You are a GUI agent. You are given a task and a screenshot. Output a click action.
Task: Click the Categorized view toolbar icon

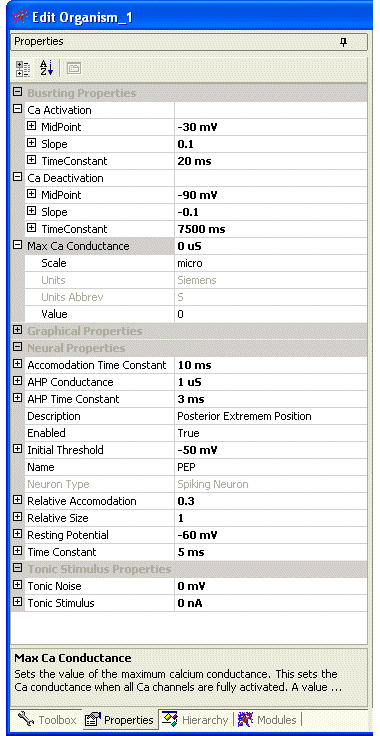23,69
